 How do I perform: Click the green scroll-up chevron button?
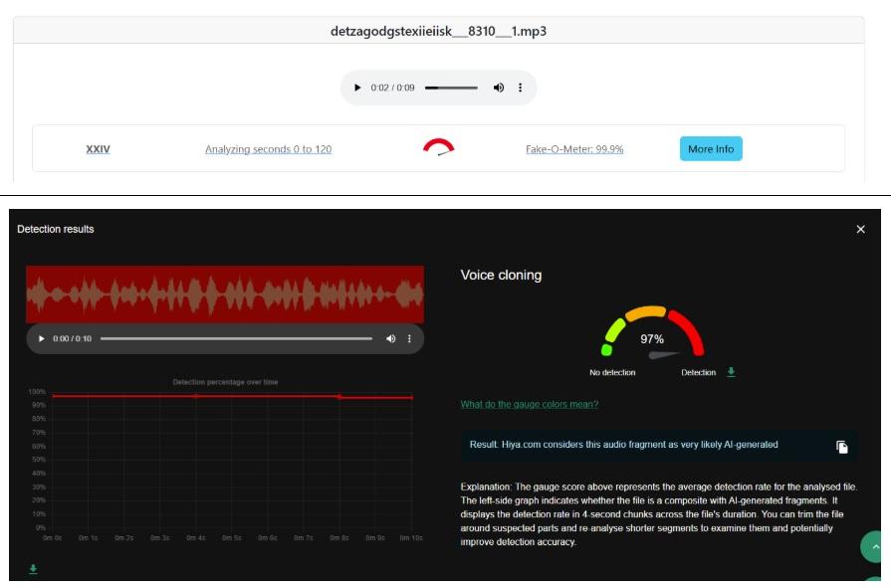tap(874, 547)
